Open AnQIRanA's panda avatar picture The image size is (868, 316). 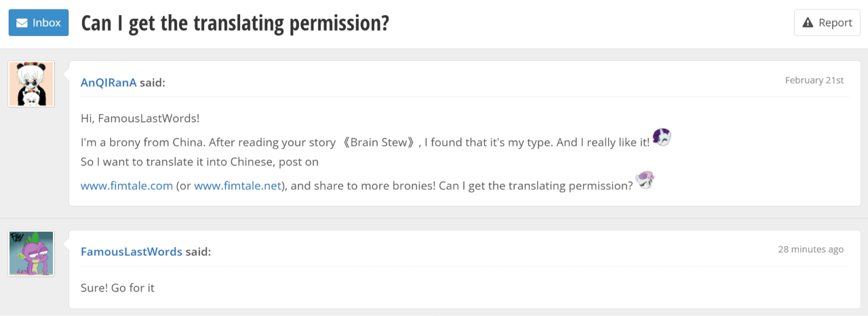pyautogui.click(x=31, y=84)
